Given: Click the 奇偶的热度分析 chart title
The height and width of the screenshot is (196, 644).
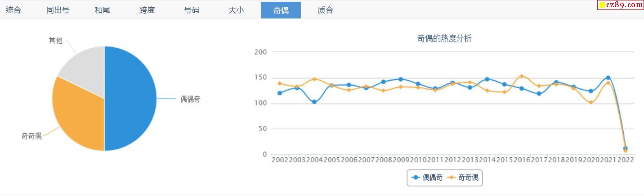Looking at the screenshot, I should click(x=444, y=39).
